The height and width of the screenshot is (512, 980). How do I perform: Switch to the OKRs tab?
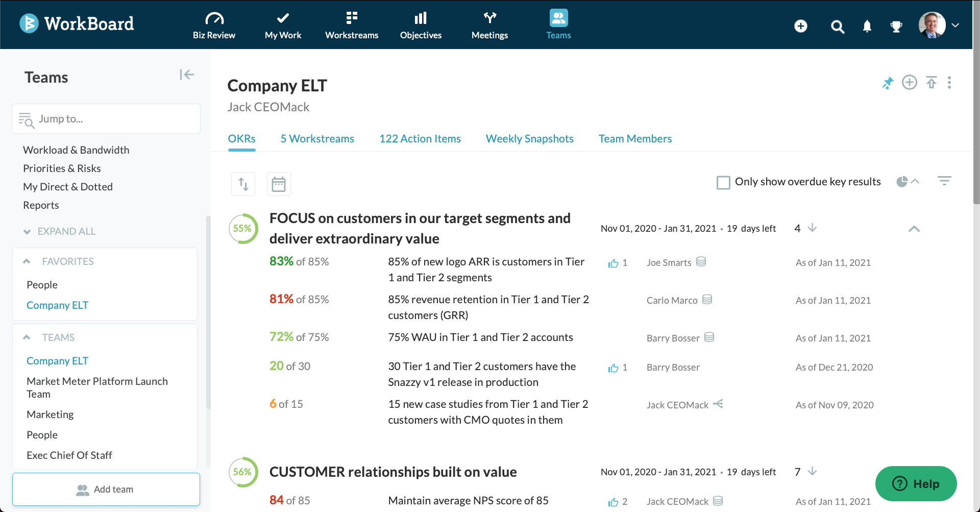coord(241,139)
